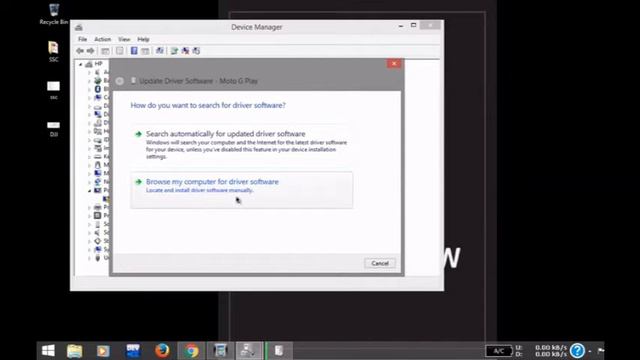This screenshot has width=640, height=360.
Task: Click the taskbar icon right of the green divider
Action: (x=279, y=351)
